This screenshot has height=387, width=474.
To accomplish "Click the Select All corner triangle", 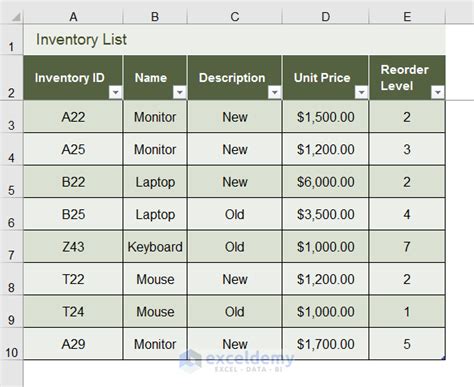I will tap(16, 17).
